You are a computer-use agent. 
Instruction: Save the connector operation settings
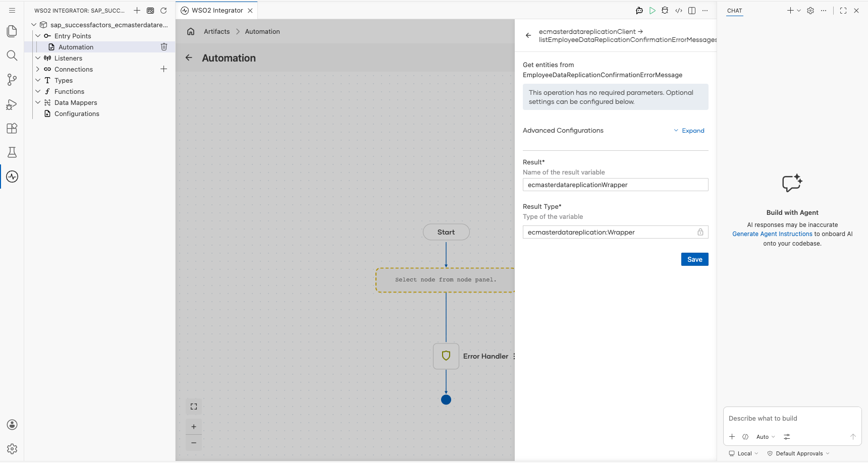tap(695, 259)
